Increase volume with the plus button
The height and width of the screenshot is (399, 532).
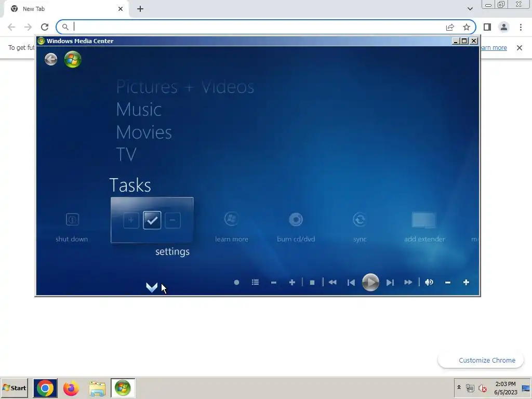(x=466, y=282)
